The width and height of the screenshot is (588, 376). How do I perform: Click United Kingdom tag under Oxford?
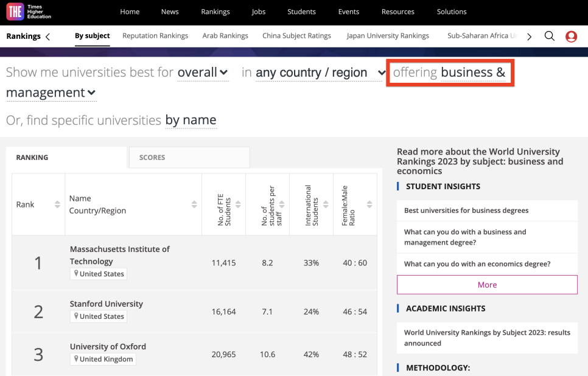tap(103, 359)
